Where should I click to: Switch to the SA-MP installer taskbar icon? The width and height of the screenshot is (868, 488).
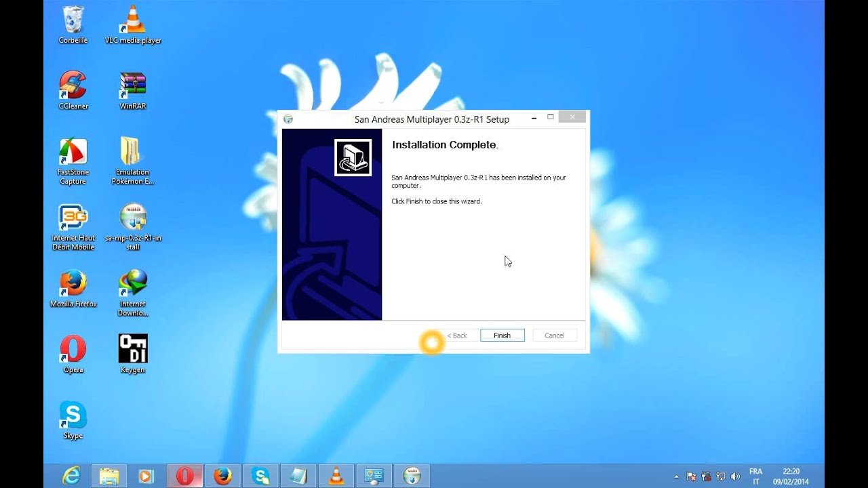(x=412, y=476)
